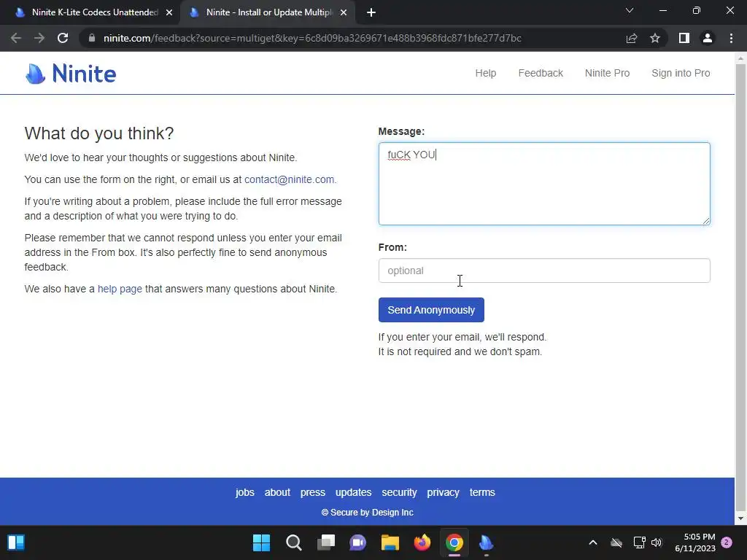747x560 pixels.
Task: Open File Explorer from the taskbar
Action: click(x=390, y=542)
